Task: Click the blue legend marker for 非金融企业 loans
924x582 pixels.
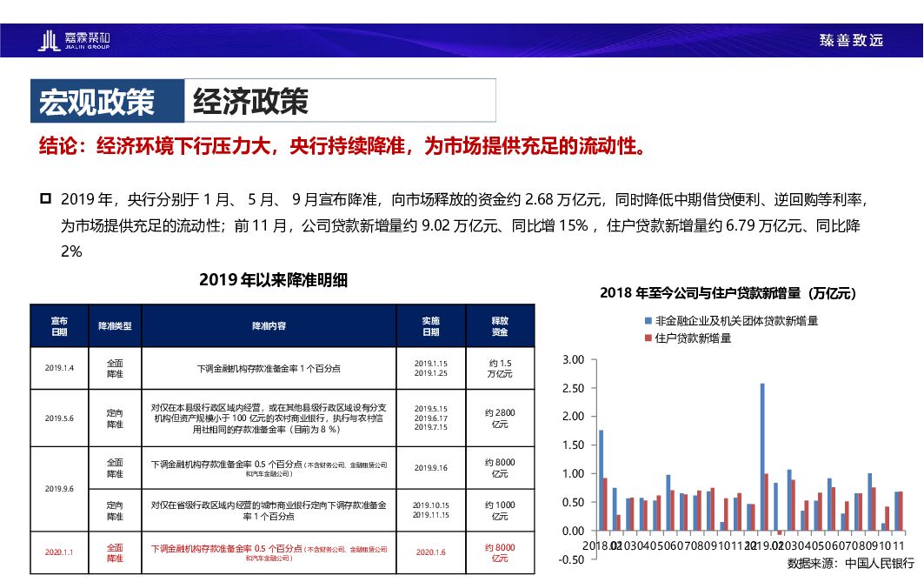Action: pyautogui.click(x=648, y=321)
